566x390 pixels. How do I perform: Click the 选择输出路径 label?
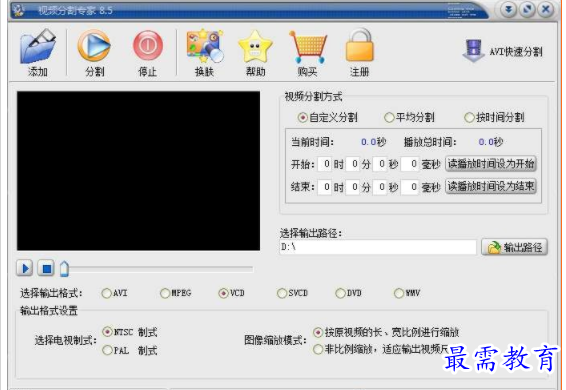(310, 233)
